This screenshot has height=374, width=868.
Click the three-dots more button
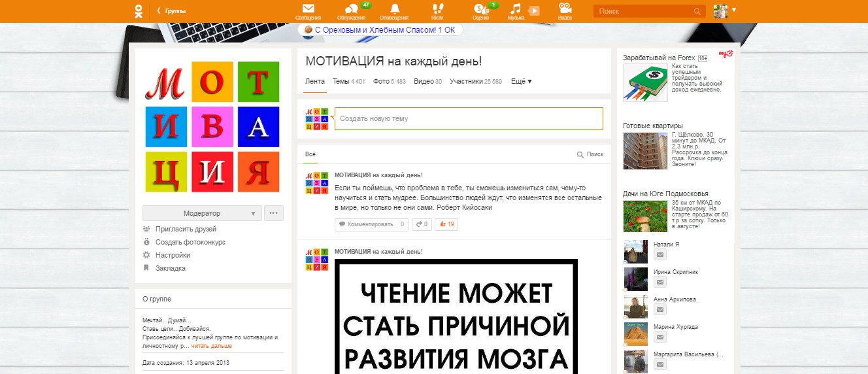click(x=274, y=213)
